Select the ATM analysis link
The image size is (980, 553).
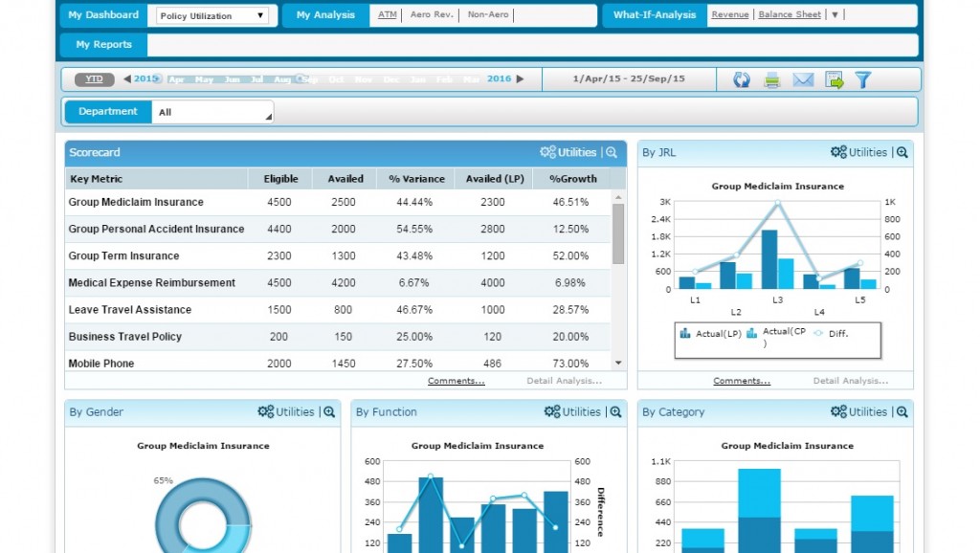click(388, 14)
